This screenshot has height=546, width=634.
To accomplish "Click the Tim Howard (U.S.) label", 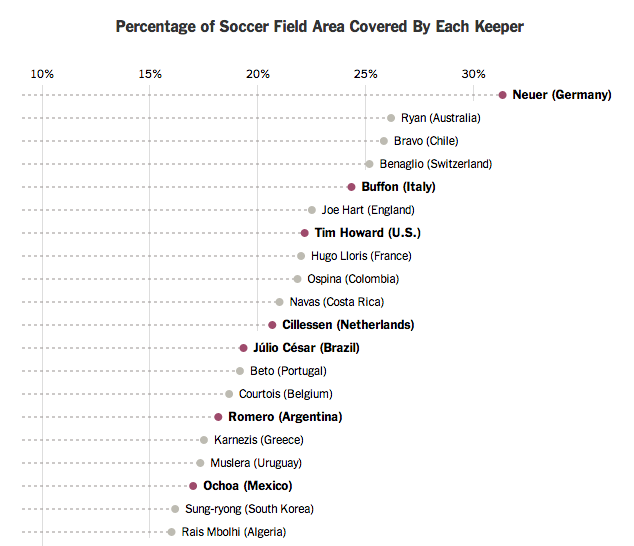I will (x=368, y=233).
